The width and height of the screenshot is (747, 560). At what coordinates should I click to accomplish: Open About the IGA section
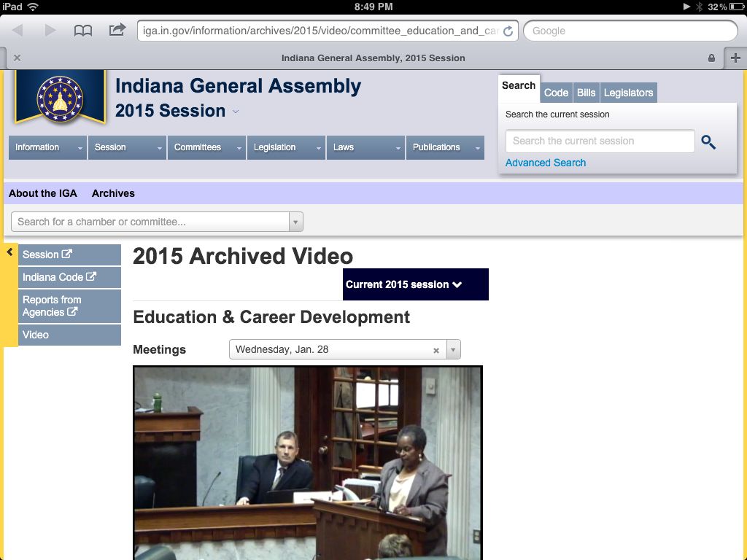point(43,193)
